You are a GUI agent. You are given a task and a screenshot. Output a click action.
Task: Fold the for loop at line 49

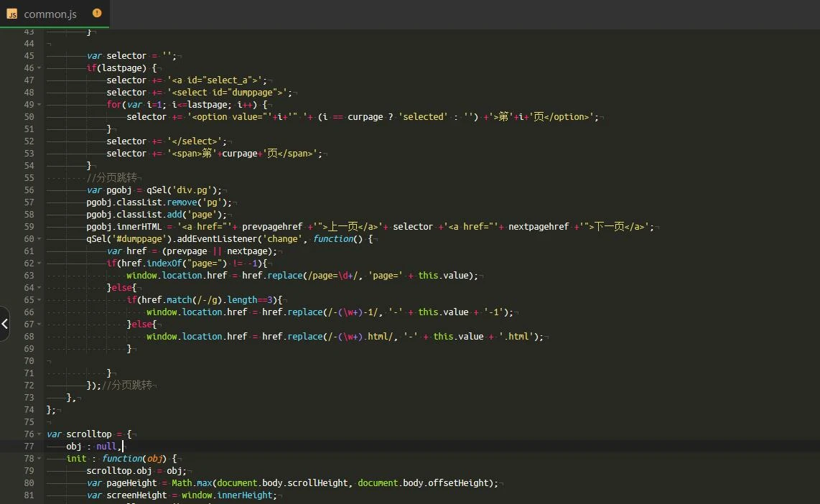(39, 105)
